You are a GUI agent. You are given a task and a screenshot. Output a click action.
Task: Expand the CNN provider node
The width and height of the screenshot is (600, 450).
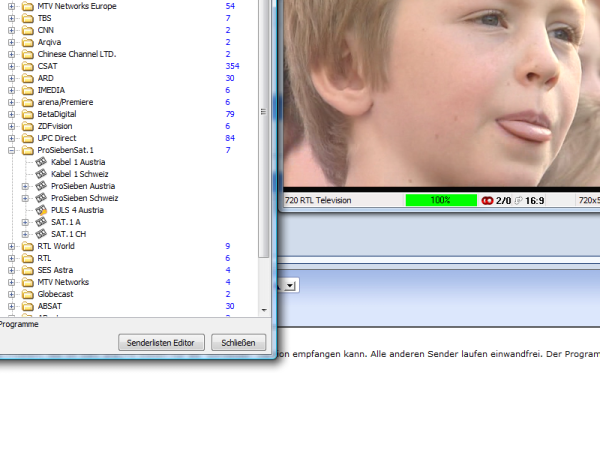11,30
